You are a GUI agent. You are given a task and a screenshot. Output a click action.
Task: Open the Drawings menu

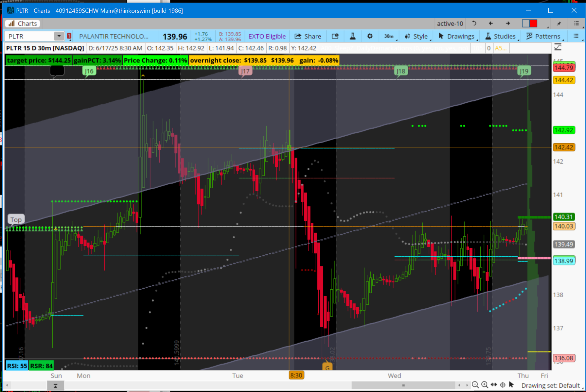(x=457, y=36)
